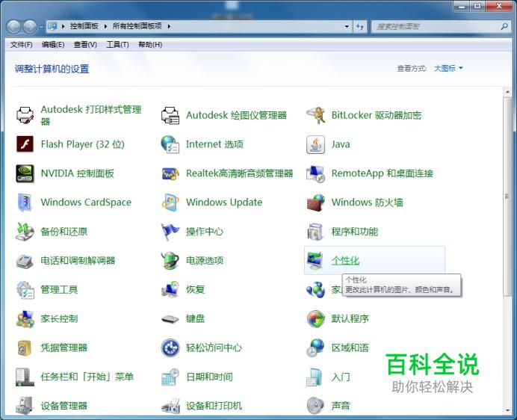Open the 查看(V) menu
Image resolution: width=517 pixels, height=420 pixels.
click(85, 45)
